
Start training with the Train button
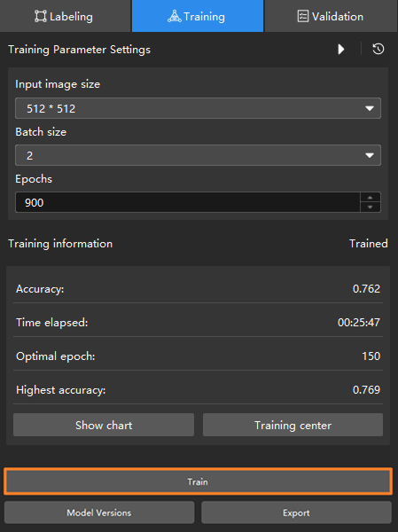click(x=198, y=481)
